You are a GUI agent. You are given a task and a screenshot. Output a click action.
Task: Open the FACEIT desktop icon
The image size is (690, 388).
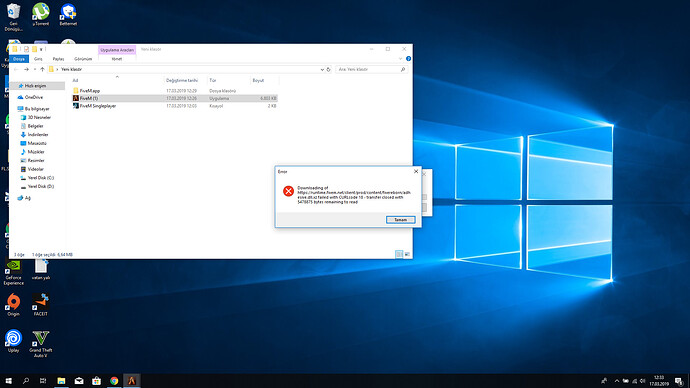(x=40, y=305)
